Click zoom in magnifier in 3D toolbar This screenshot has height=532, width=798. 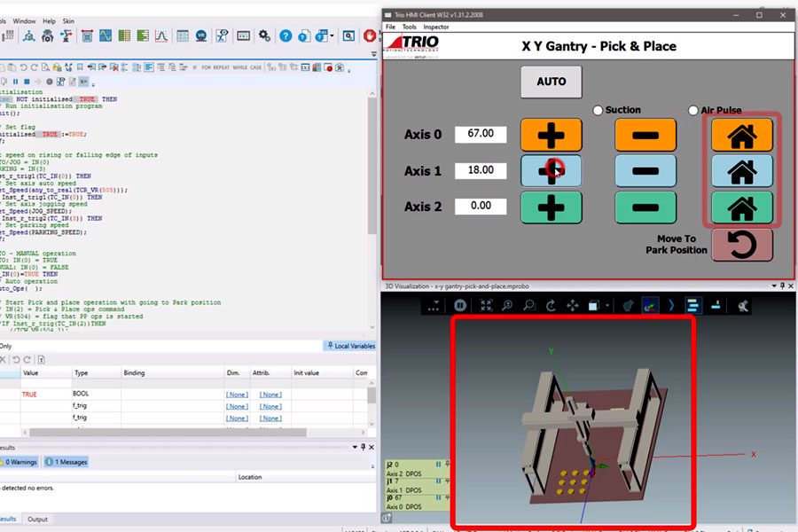tap(507, 305)
